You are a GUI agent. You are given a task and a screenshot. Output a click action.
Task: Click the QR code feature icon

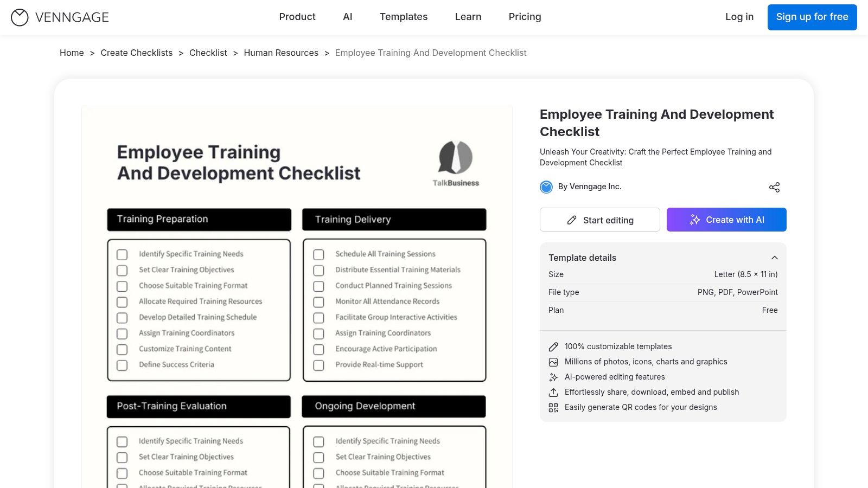[x=553, y=408]
